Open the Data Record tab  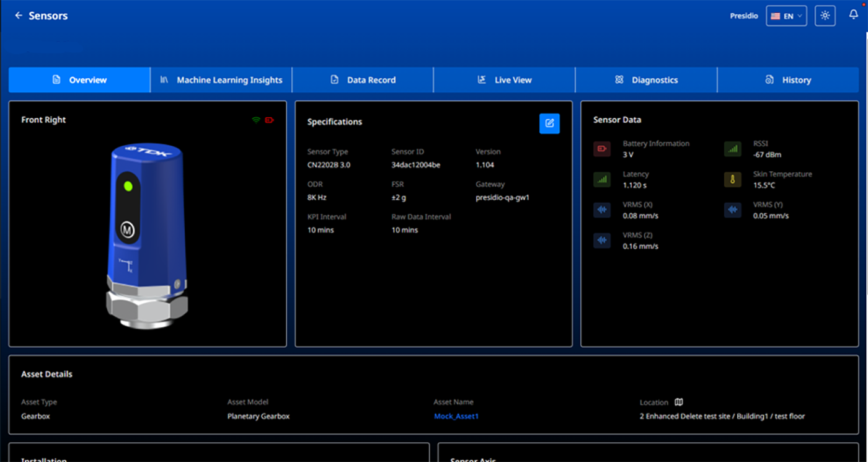pyautogui.click(x=363, y=80)
